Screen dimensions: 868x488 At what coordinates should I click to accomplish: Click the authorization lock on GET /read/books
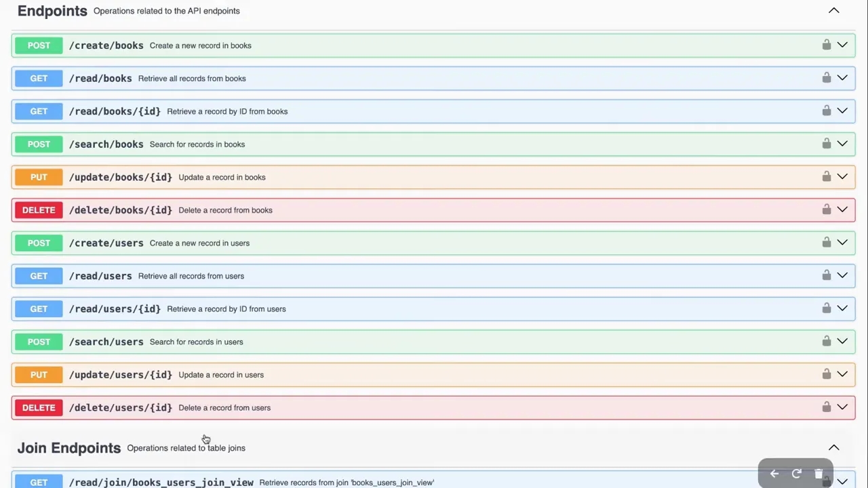tap(826, 78)
